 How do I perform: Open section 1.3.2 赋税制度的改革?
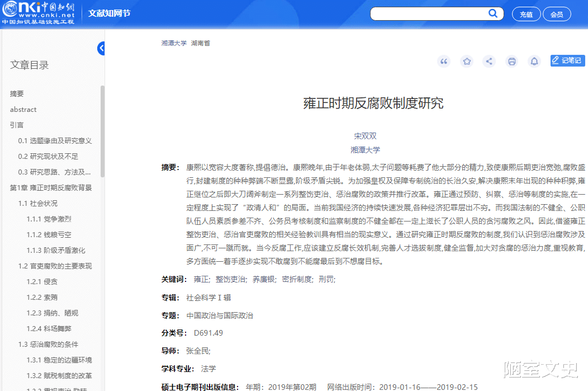[59, 375]
